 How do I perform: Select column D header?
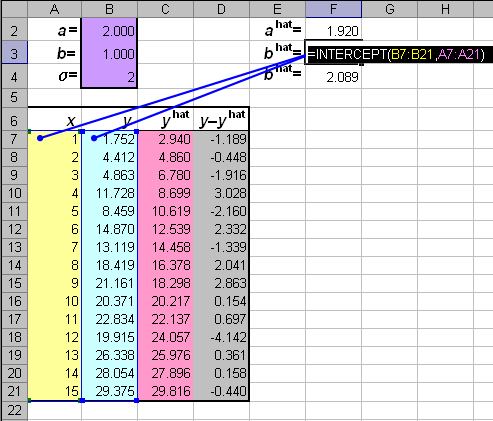coord(221,9)
